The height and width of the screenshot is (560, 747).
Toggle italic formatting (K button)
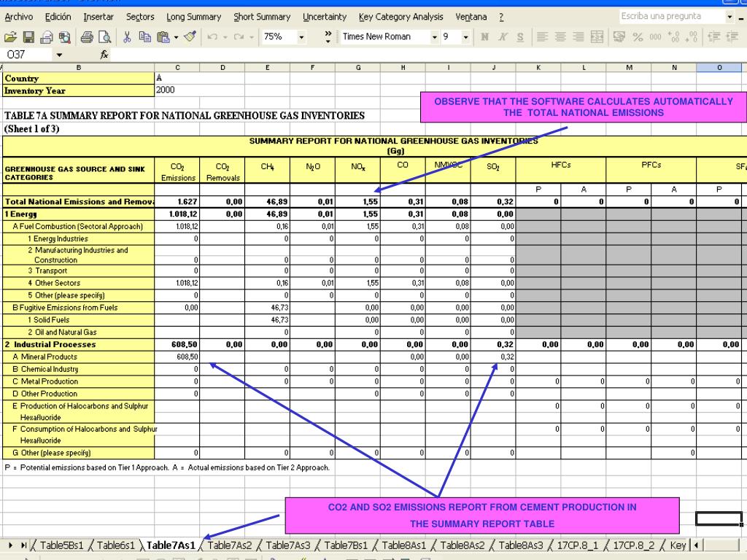[503, 36]
